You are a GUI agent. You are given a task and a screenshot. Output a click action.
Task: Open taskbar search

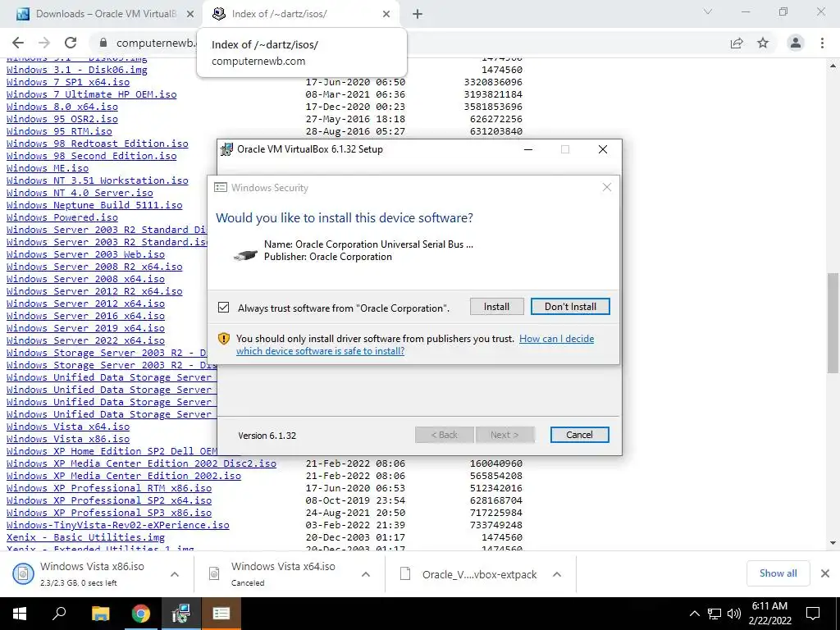coord(59,614)
